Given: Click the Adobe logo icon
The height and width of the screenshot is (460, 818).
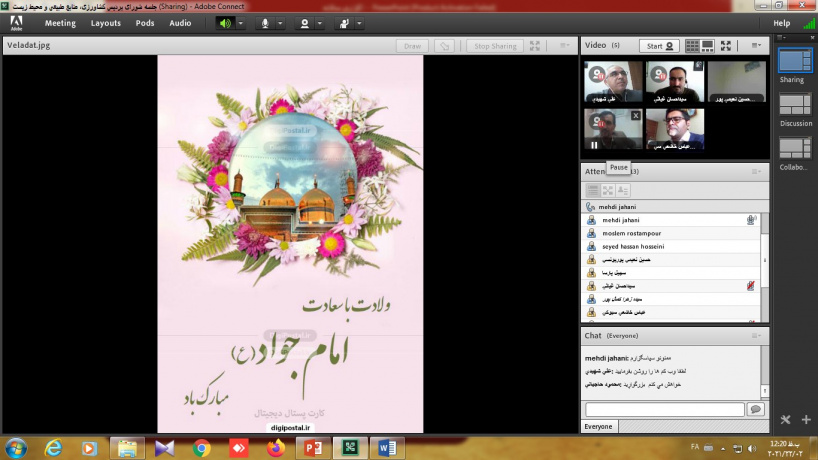Looking at the screenshot, I should [16, 23].
